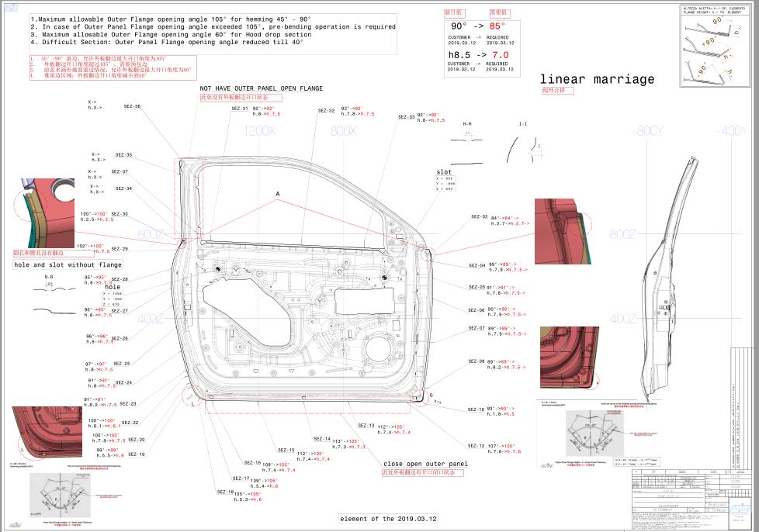
Task: Select the 'element of the 2019.03.12' caption
Action: click(x=389, y=518)
